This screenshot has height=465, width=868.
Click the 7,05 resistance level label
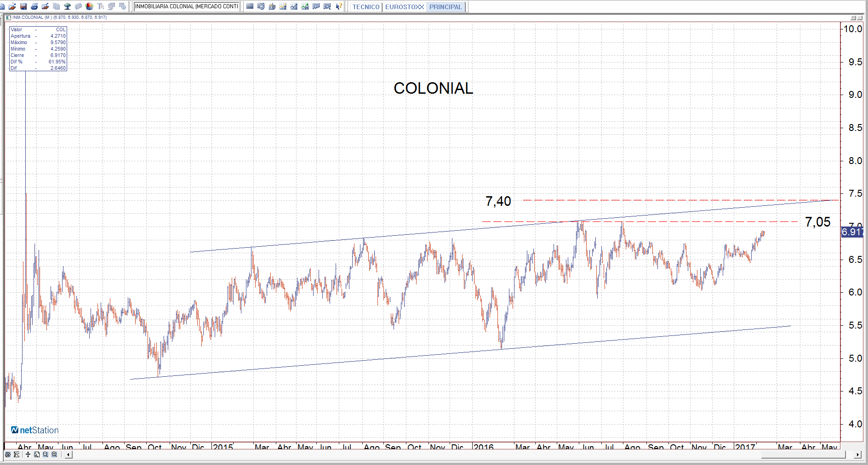(x=818, y=222)
